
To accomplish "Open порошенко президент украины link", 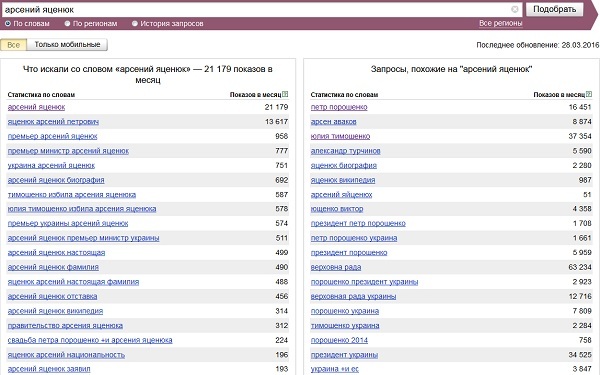I will (364, 282).
